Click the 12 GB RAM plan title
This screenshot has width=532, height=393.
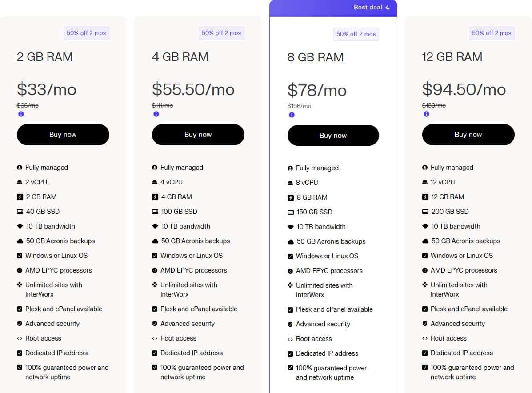pyautogui.click(x=452, y=56)
